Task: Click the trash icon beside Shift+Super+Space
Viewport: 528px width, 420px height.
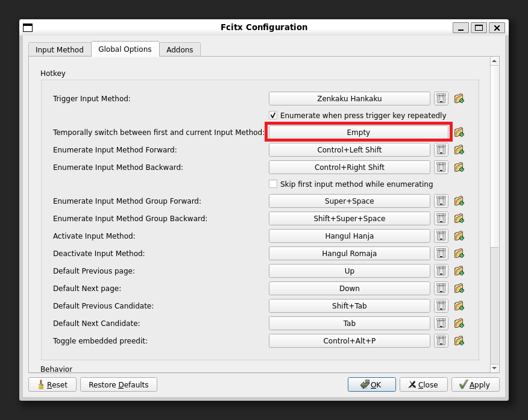Action: pos(441,218)
